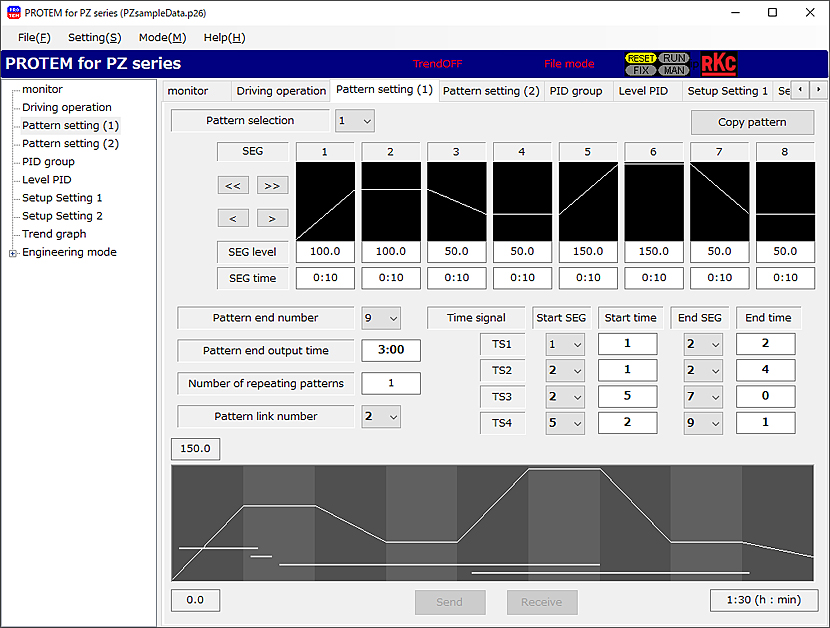830x628 pixels.
Task: Open the Pattern link number dropdown
Action: (x=381, y=417)
